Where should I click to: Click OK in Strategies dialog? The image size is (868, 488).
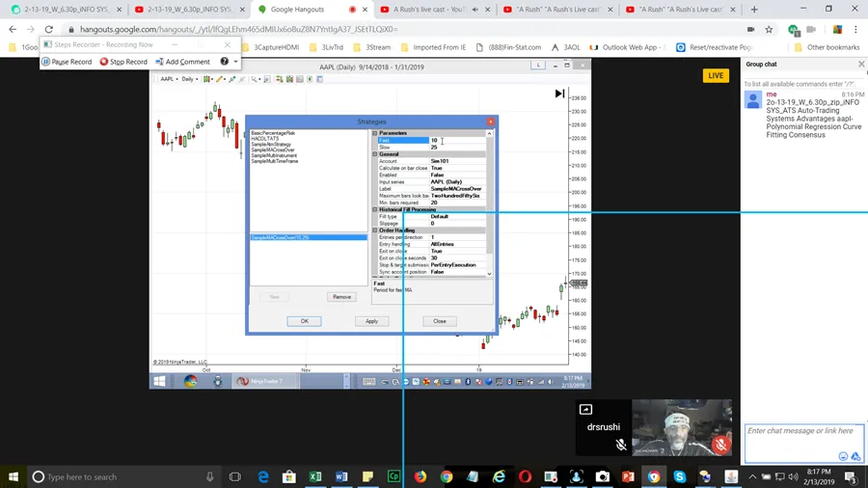(304, 321)
